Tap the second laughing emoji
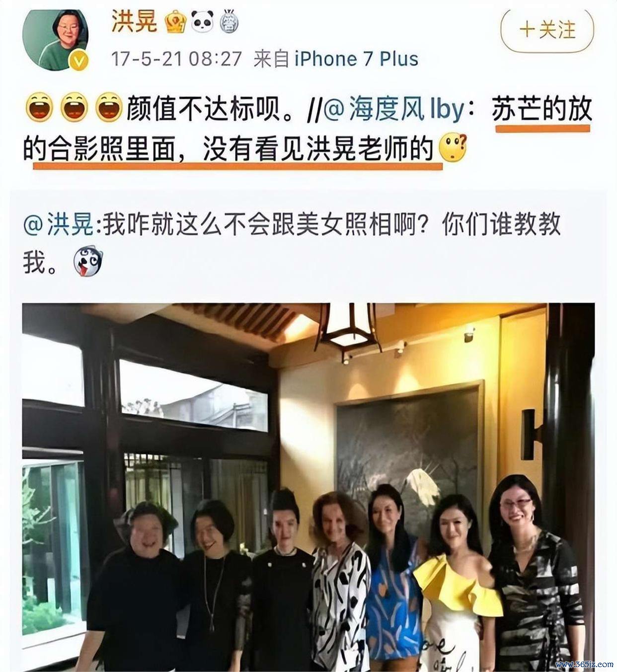 74,107
